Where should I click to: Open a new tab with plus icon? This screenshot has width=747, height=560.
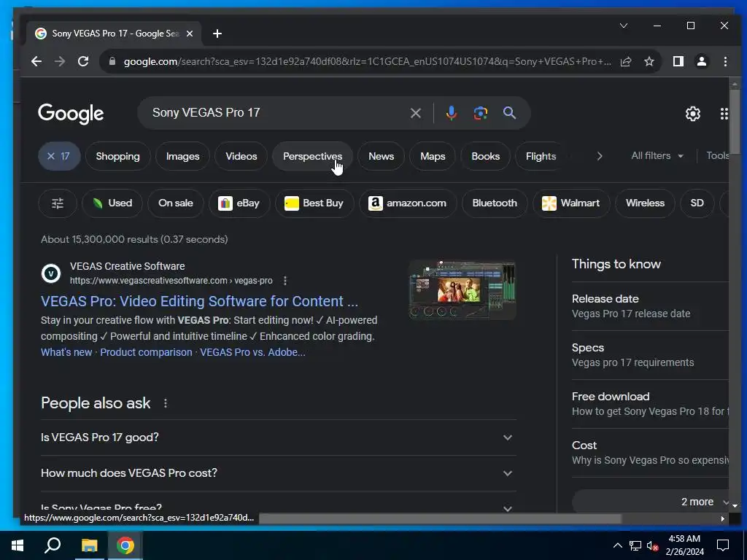coord(217,34)
